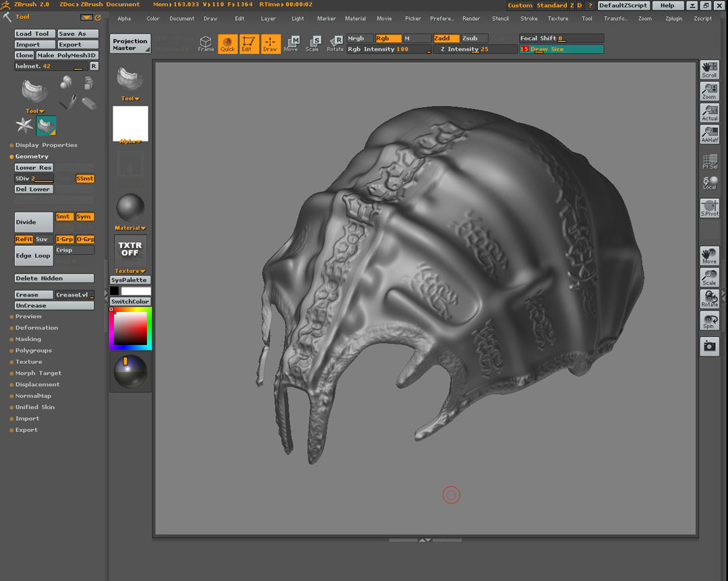Activate the S.Pivot icon

(709, 208)
